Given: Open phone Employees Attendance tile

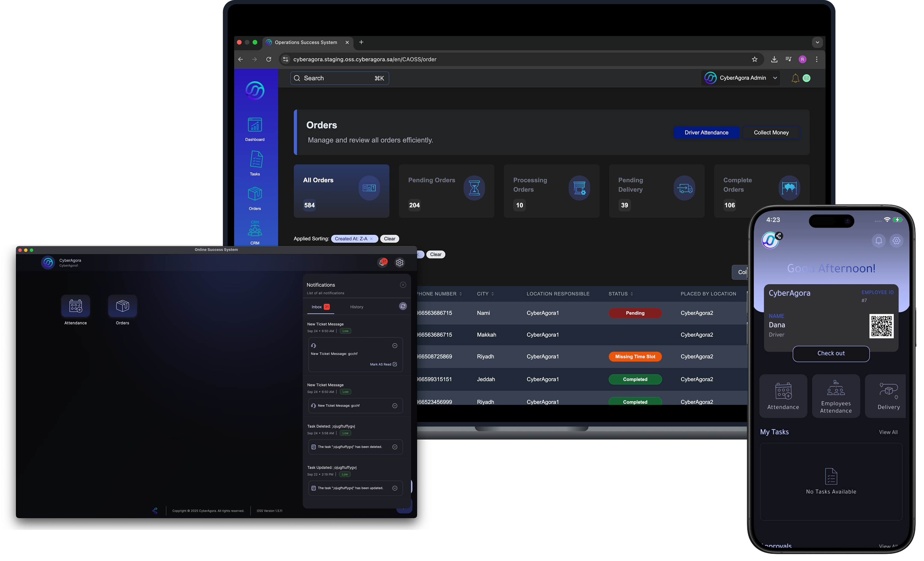Looking at the screenshot, I should click(835, 396).
